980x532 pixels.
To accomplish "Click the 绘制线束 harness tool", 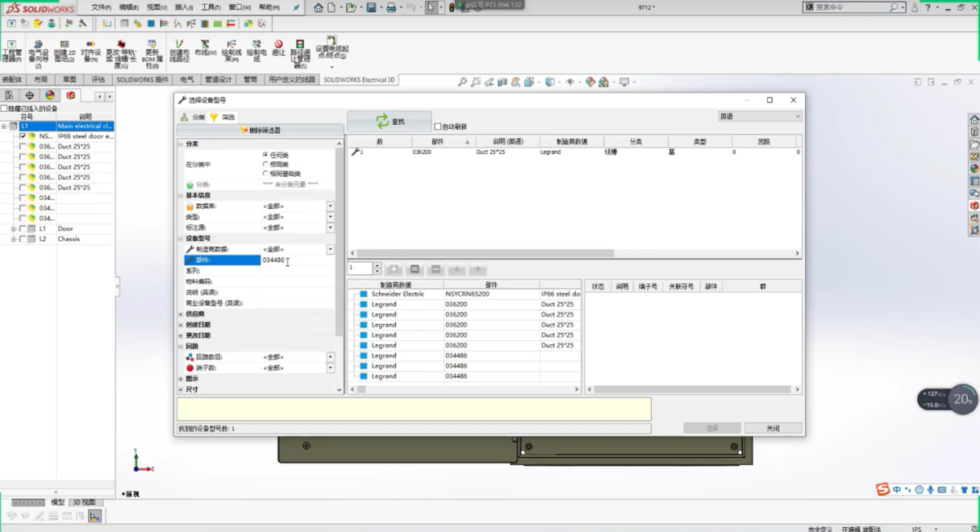I will coord(231,51).
